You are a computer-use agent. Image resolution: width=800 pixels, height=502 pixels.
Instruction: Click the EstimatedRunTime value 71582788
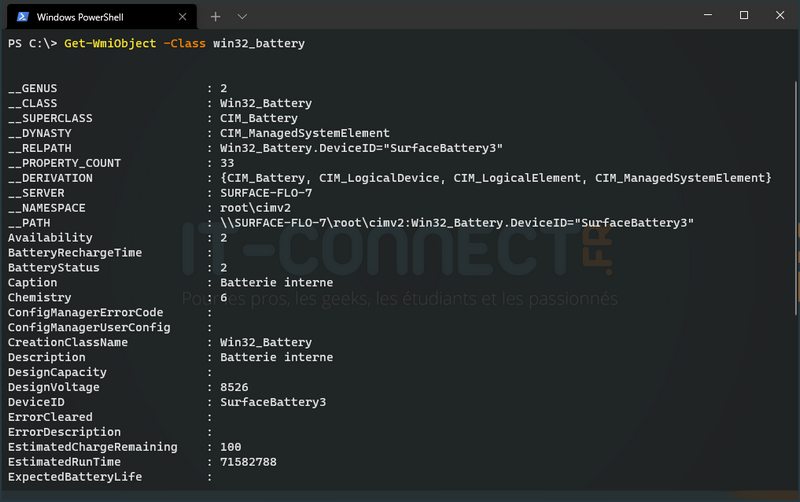tap(248, 462)
